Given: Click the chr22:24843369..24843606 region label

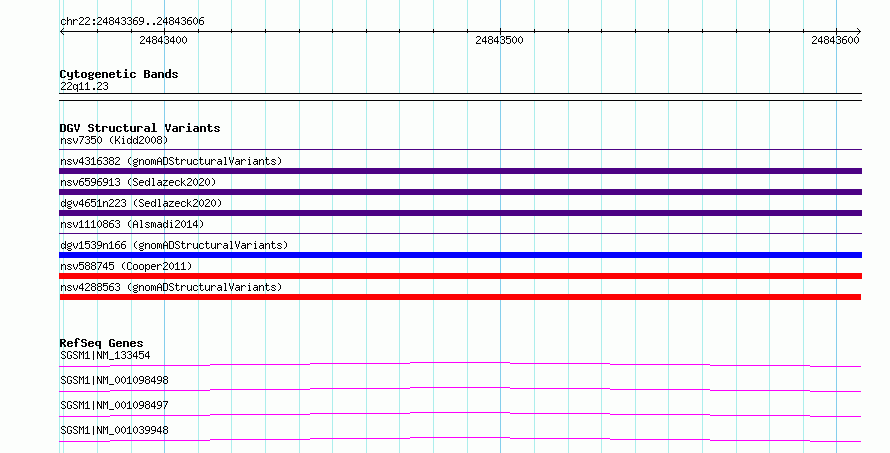Looking at the screenshot, I should tap(132, 22).
